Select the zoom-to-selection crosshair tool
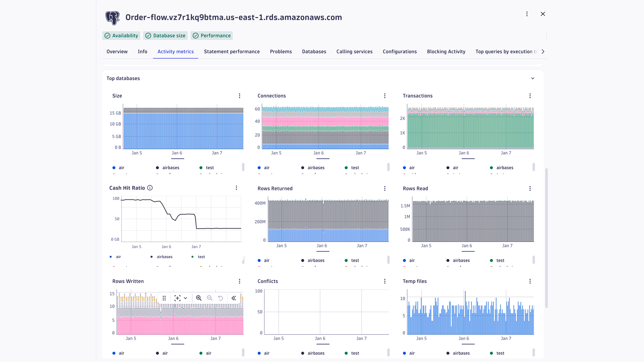This screenshot has height=362, width=644. 177,298
